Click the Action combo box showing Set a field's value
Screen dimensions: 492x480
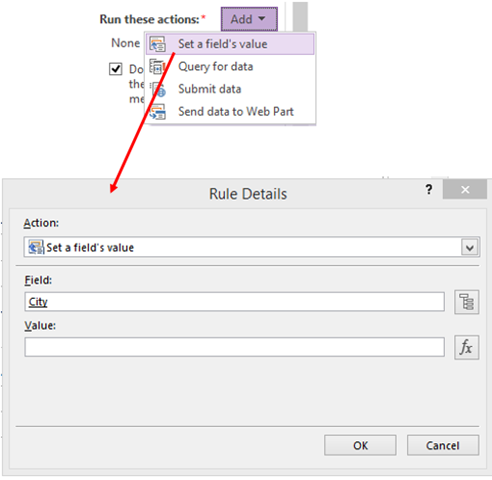coord(252,247)
